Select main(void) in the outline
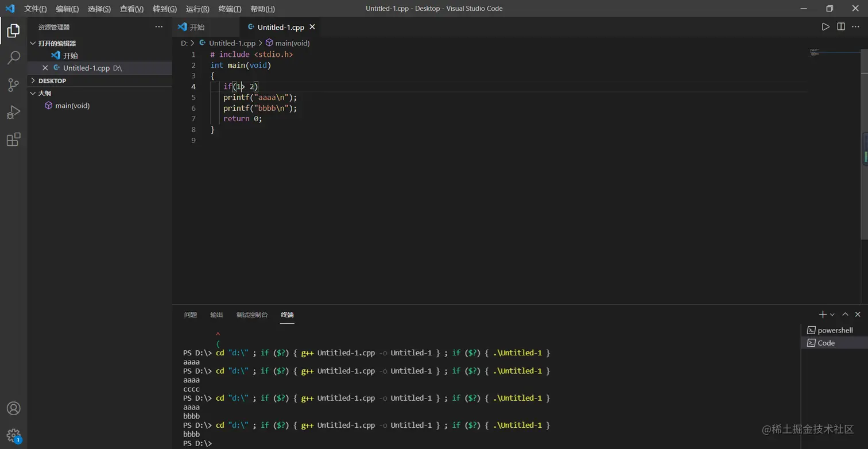Image resolution: width=868 pixels, height=449 pixels. 72,106
